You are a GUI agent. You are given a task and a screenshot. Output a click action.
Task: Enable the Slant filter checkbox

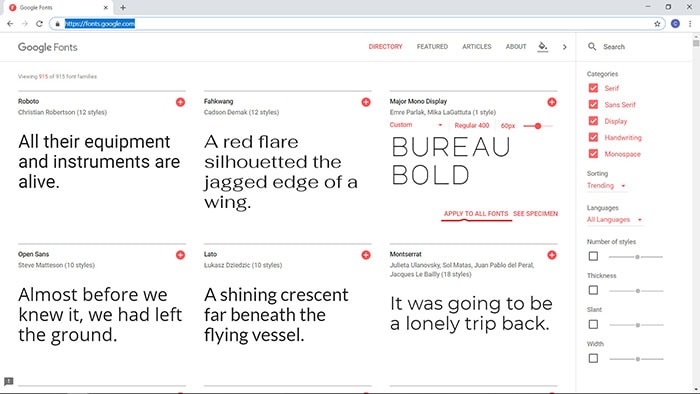593,324
